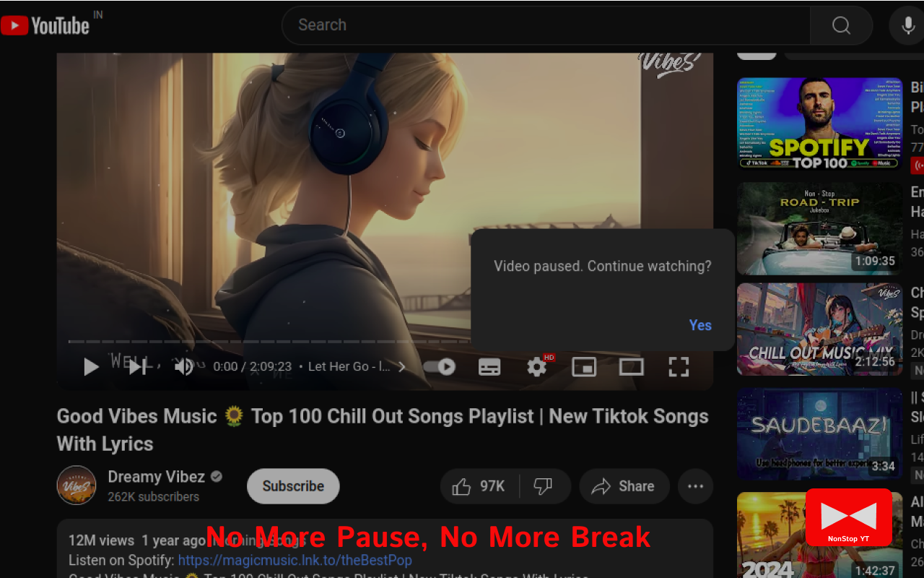Enter full screen mode
924x578 pixels.
coord(679,367)
